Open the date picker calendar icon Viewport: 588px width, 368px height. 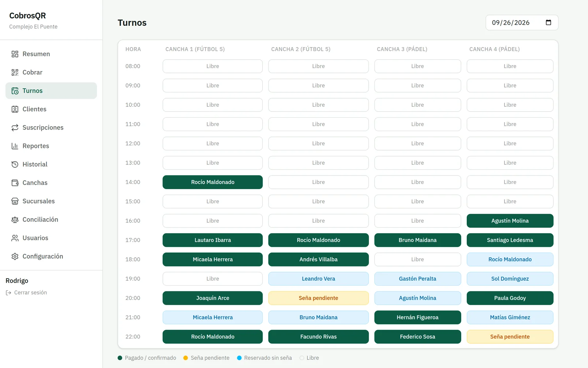tap(548, 22)
